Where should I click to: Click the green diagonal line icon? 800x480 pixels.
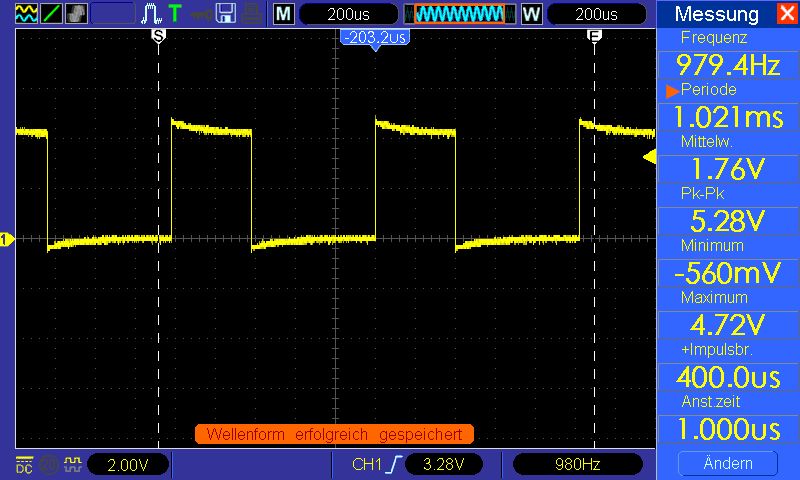coord(50,14)
